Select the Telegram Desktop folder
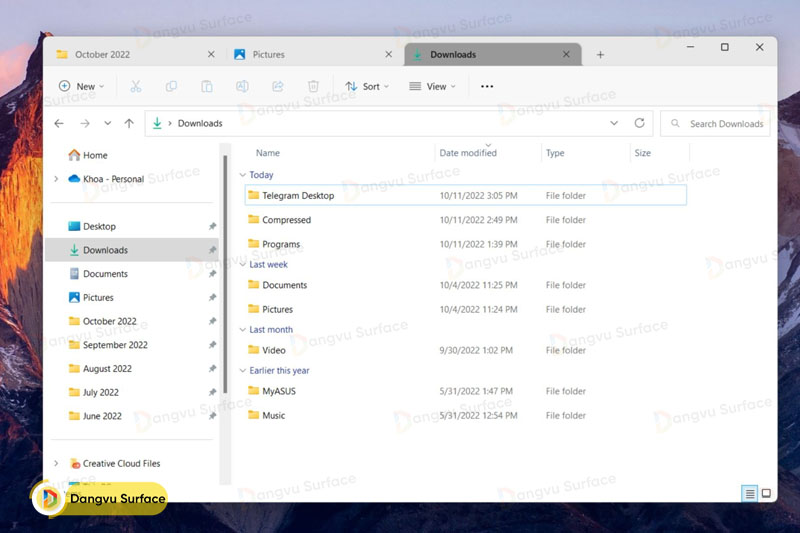Viewport: 800px width, 533px height. pyautogui.click(x=465, y=195)
